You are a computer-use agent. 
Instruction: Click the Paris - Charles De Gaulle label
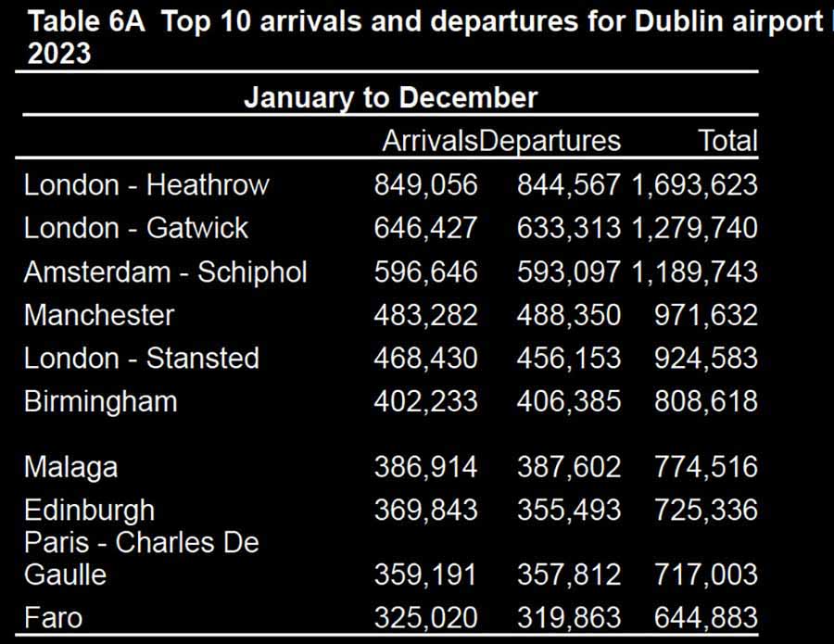141,558
